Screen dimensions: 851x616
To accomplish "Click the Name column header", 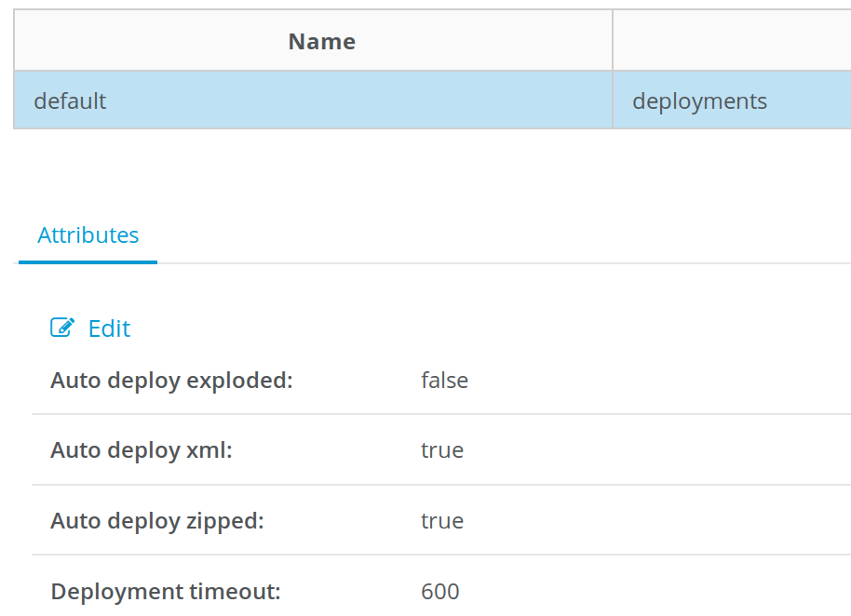I will pyautogui.click(x=321, y=42).
